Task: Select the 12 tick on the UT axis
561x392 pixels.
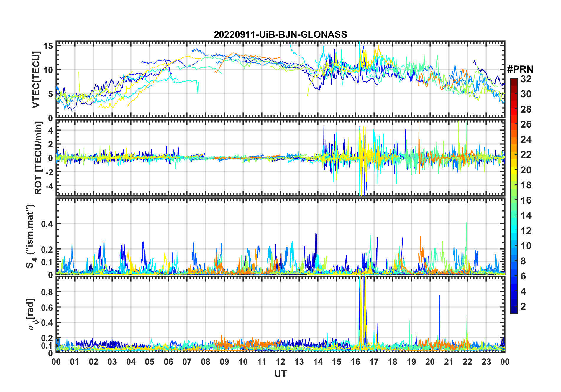Action: pos(280,362)
